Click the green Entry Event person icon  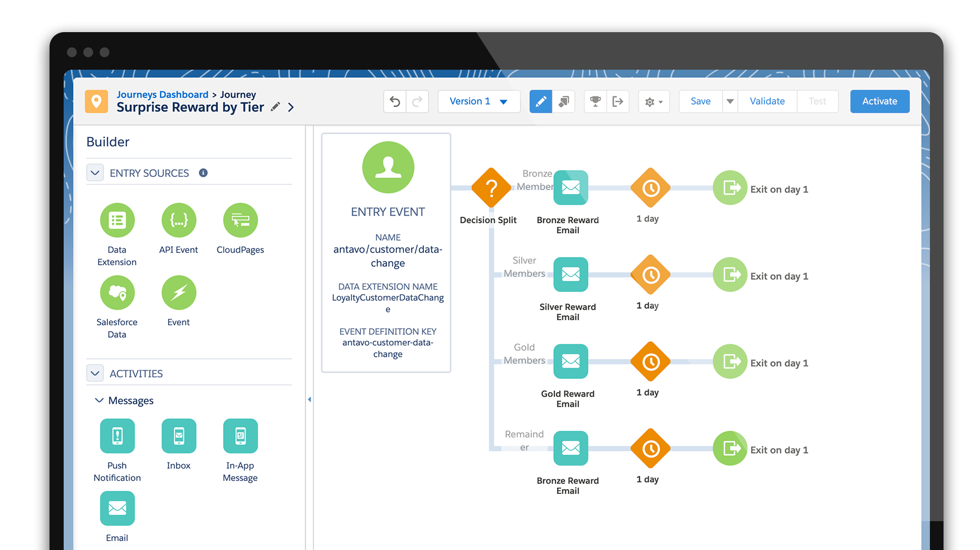[x=388, y=167]
